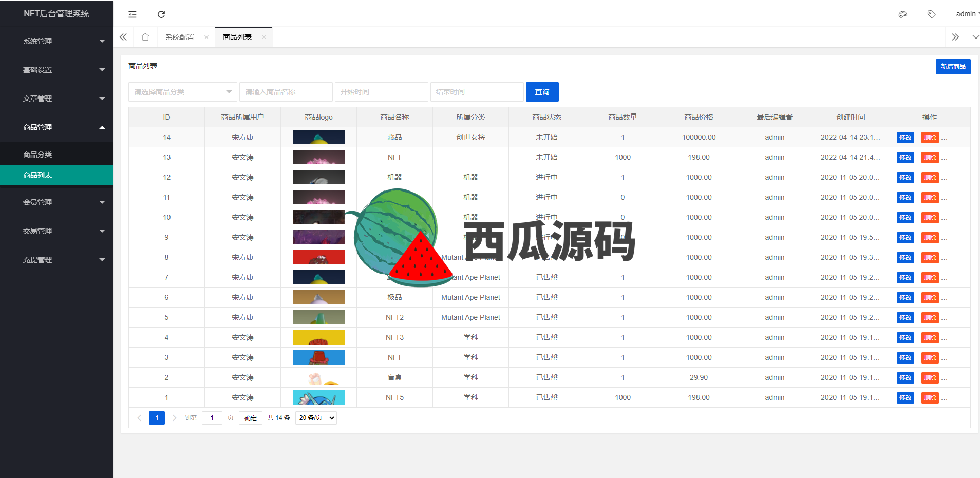Collapse the 商品管理 sidebar menu

coord(56,127)
